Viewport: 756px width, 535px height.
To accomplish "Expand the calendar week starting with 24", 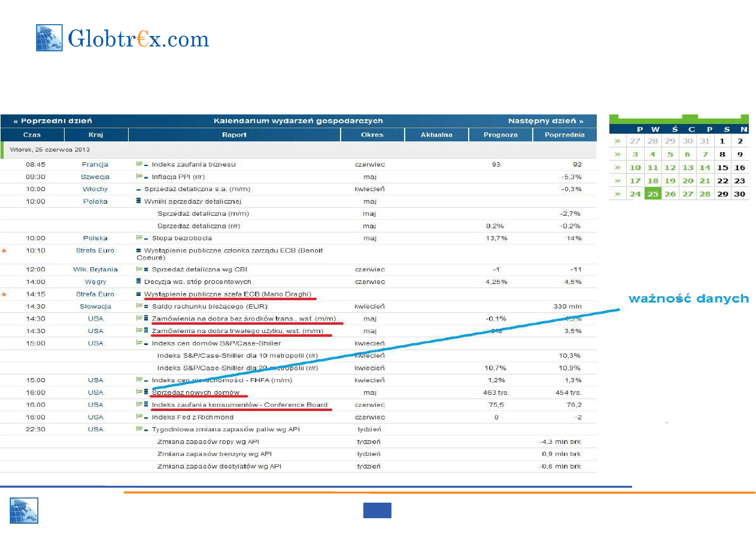I will [617, 194].
